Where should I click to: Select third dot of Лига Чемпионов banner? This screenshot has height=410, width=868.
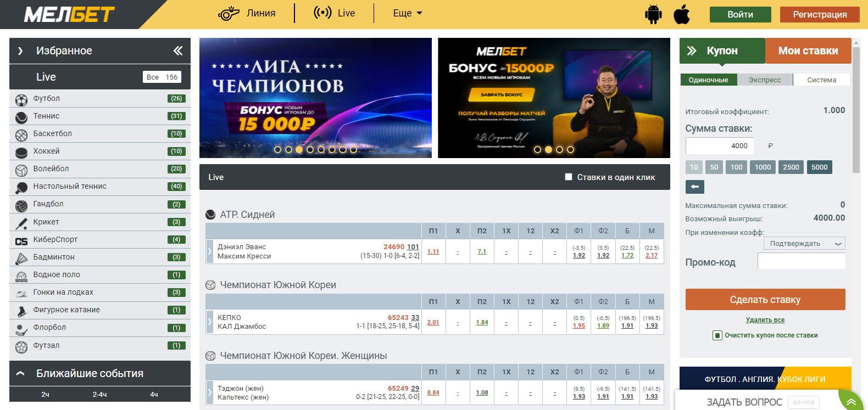pos(299,149)
